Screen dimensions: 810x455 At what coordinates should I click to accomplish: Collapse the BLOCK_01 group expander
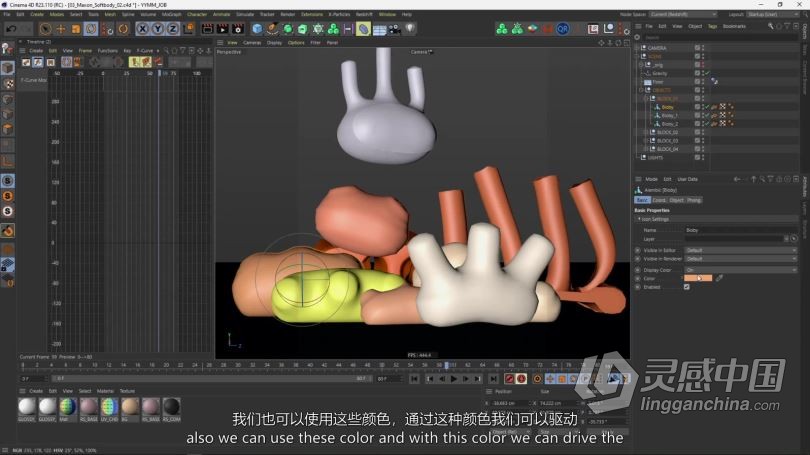[x=646, y=99]
